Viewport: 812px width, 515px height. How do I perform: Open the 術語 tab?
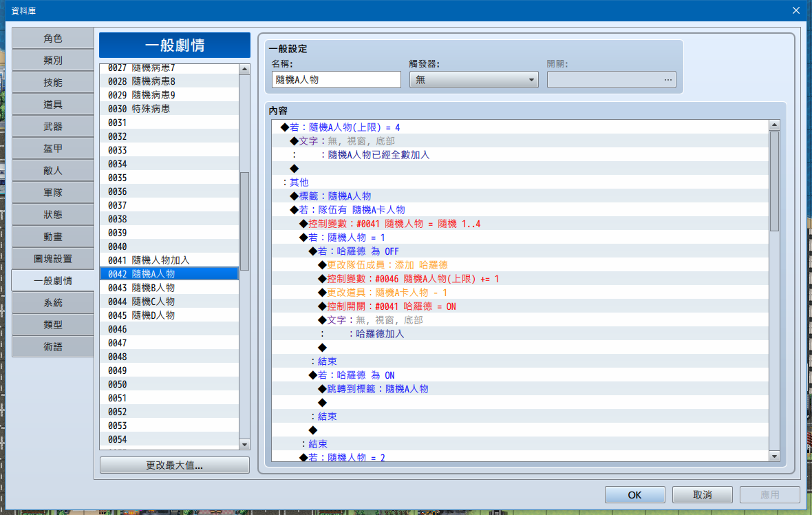53,346
